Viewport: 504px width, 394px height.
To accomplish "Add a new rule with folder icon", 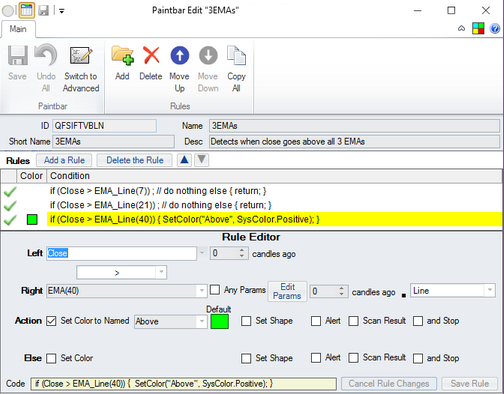I will click(x=122, y=55).
